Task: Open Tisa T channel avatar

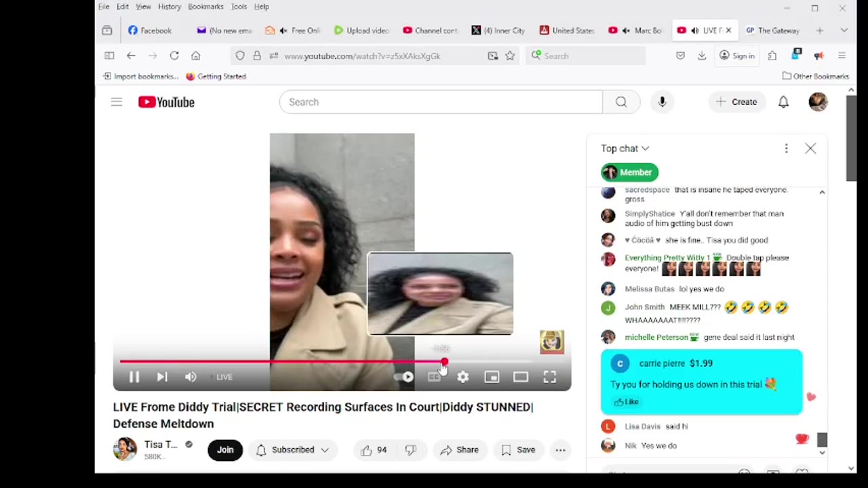Action: (125, 449)
